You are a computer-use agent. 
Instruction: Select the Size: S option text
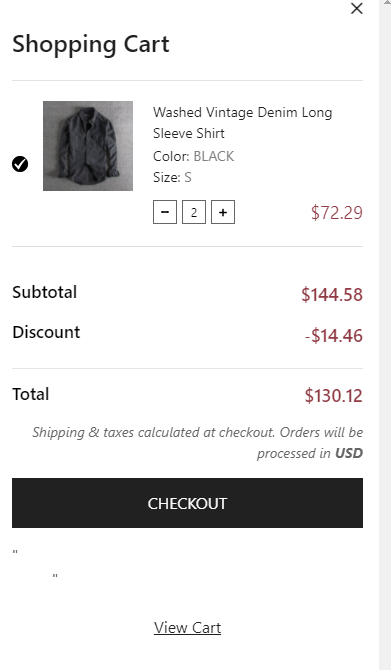[x=172, y=177]
